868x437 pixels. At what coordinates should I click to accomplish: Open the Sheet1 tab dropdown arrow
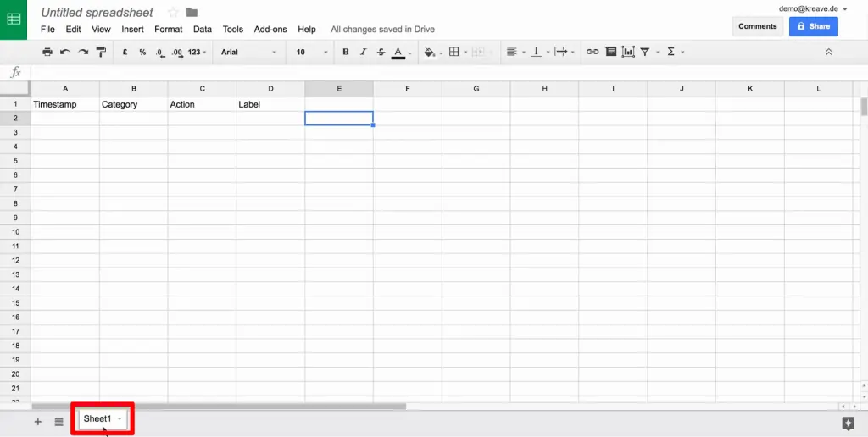120,419
